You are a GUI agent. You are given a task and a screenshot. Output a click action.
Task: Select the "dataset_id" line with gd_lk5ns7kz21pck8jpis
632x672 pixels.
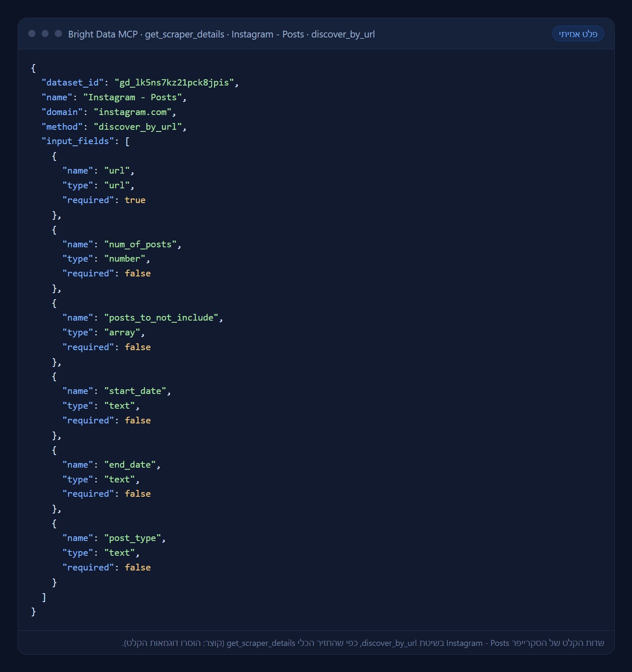pos(140,83)
